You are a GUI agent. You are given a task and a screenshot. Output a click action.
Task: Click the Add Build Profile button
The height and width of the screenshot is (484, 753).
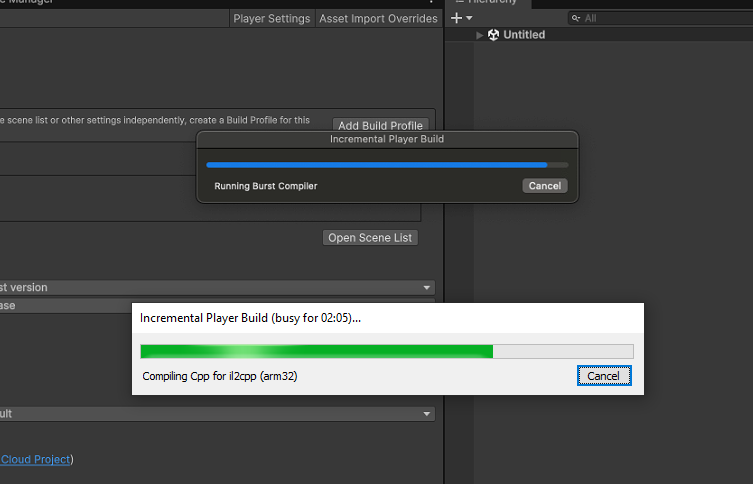(380, 125)
